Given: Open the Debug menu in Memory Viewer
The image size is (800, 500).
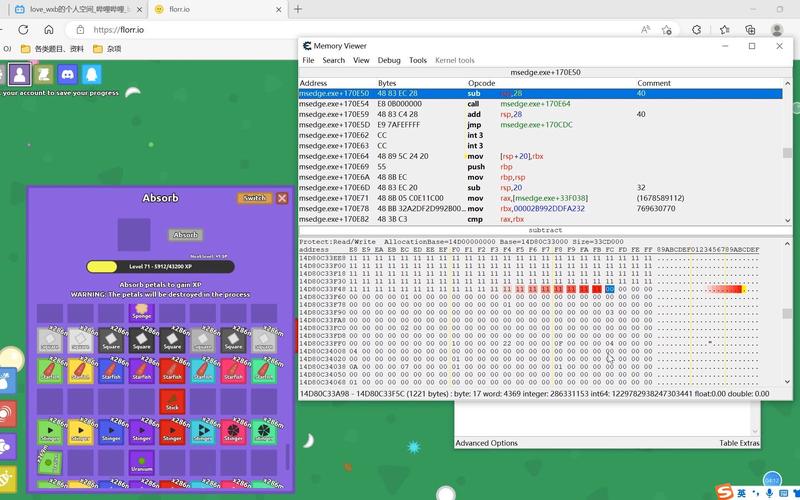Looking at the screenshot, I should tap(389, 60).
